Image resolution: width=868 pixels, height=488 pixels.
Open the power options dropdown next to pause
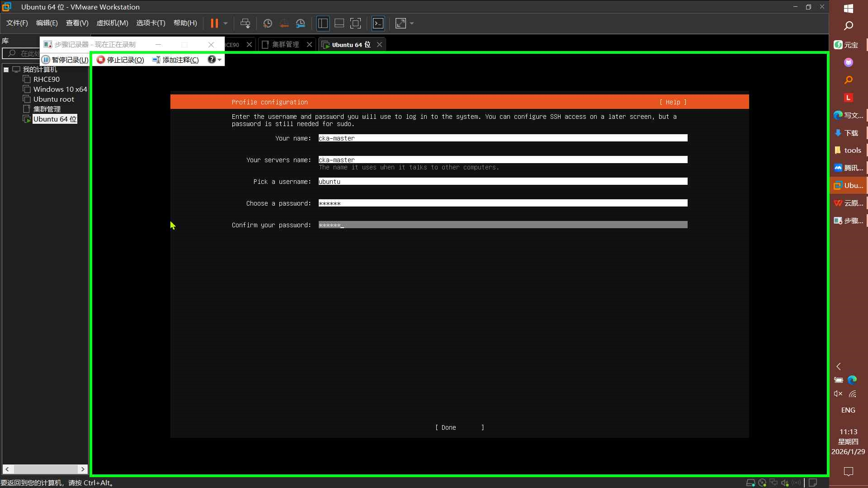coord(226,23)
